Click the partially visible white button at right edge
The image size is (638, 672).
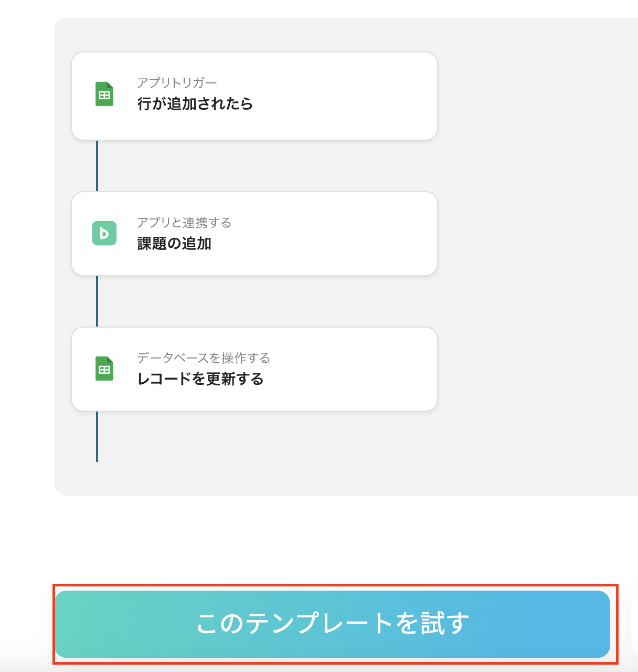(634, 624)
